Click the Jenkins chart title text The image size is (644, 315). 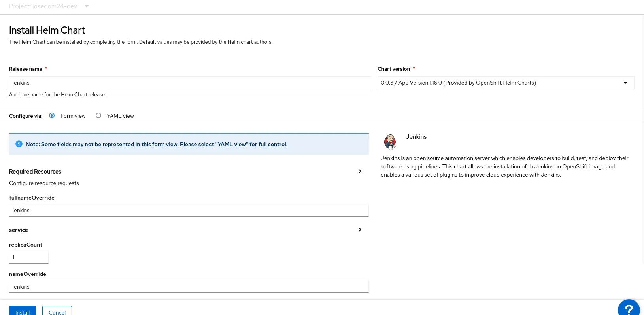416,137
